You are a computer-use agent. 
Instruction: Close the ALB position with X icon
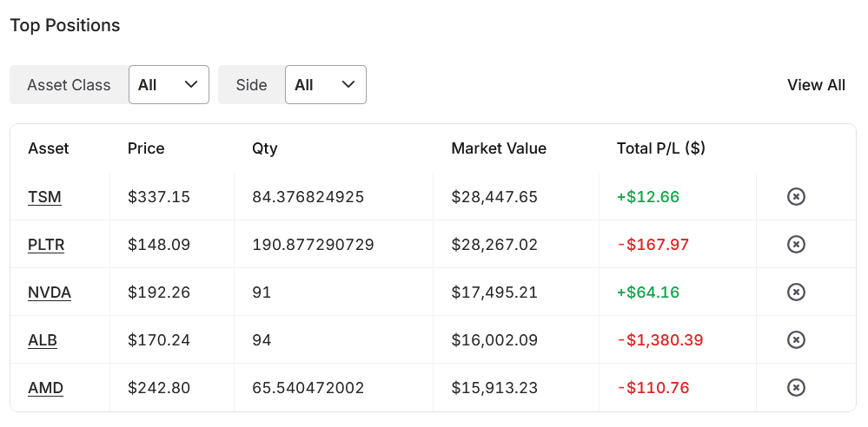795,340
